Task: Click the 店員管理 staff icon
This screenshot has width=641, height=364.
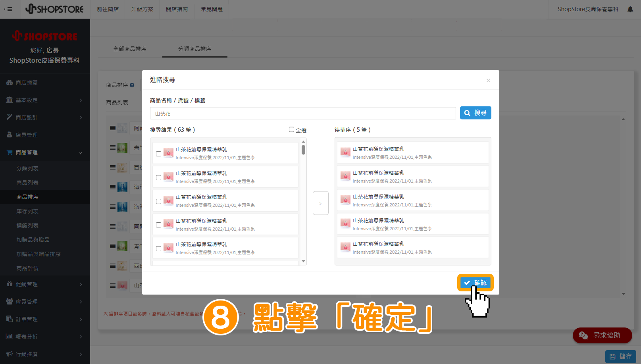Action: [x=10, y=135]
